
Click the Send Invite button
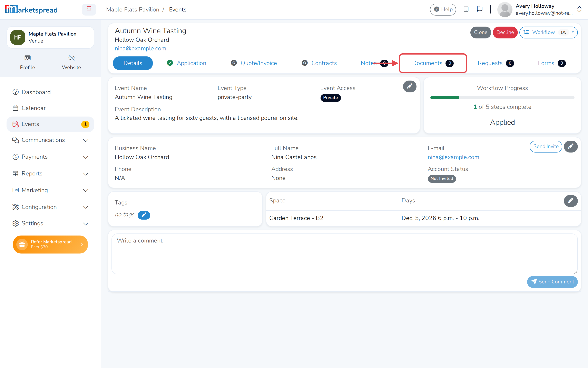[x=546, y=146]
